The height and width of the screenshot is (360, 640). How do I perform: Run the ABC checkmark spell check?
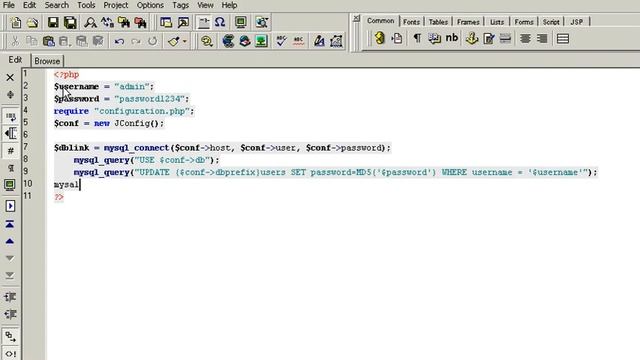(x=281, y=41)
